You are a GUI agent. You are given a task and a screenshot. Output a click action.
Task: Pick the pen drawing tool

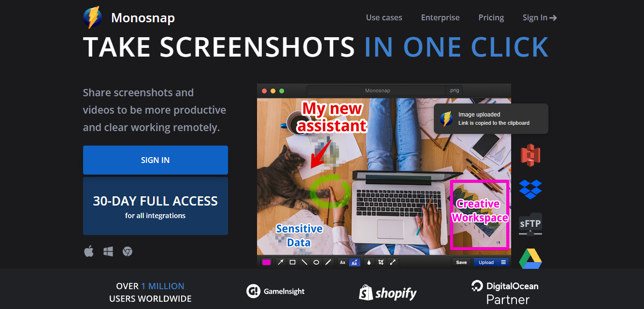point(328,262)
